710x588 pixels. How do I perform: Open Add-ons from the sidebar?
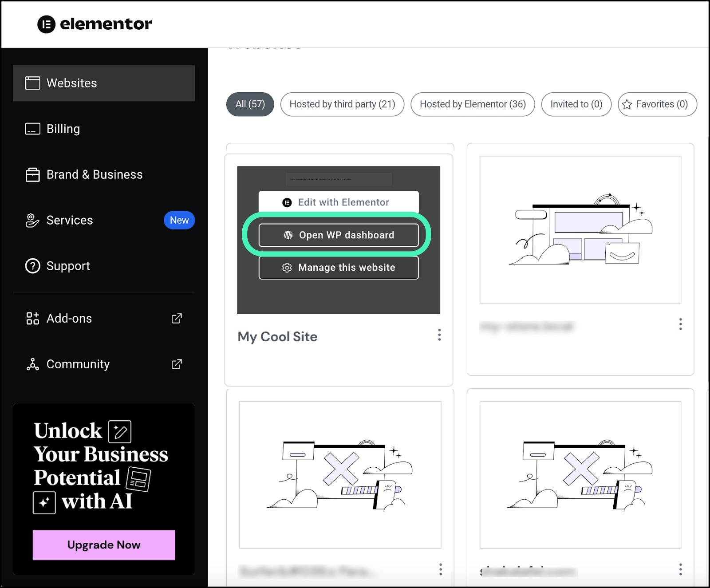[x=104, y=318]
